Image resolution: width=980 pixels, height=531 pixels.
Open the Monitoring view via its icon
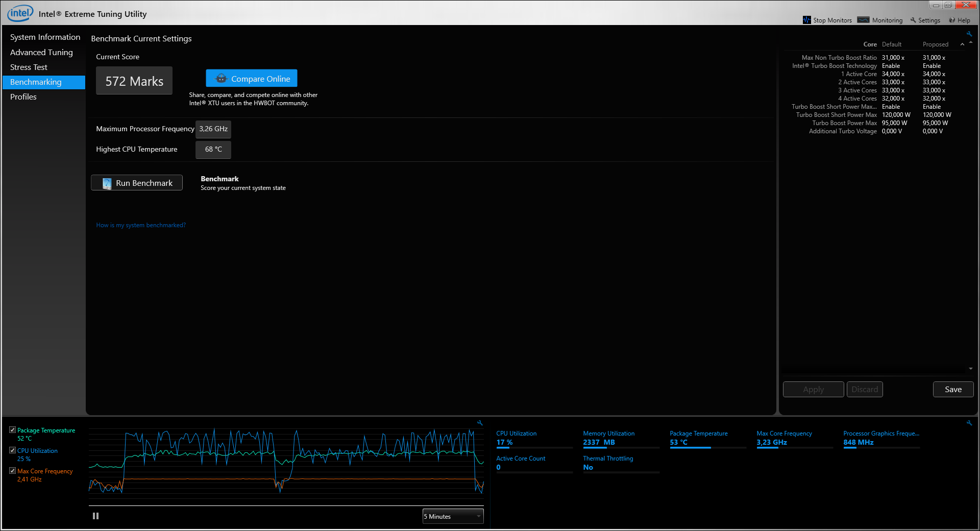[864, 20]
